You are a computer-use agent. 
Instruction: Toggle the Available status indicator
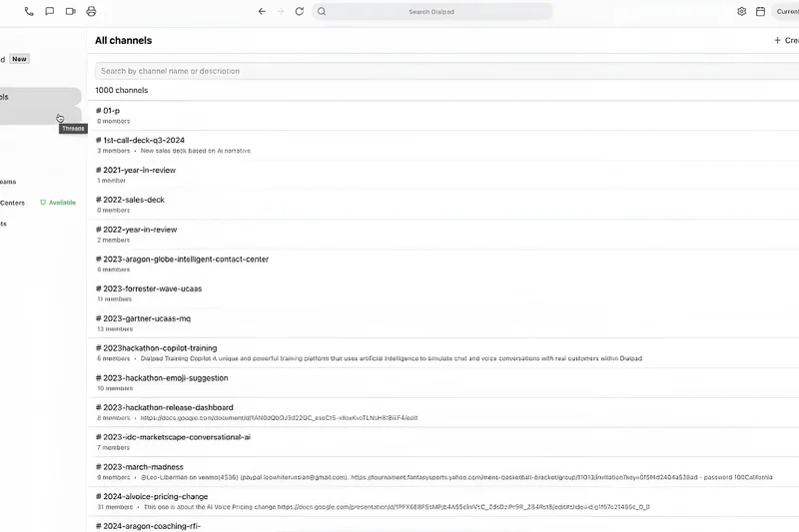[58, 203]
